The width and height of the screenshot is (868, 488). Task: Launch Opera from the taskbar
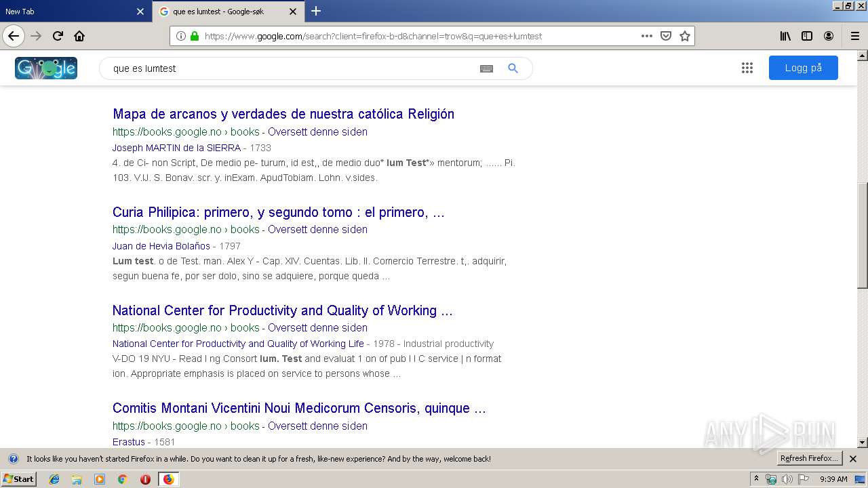[145, 479]
